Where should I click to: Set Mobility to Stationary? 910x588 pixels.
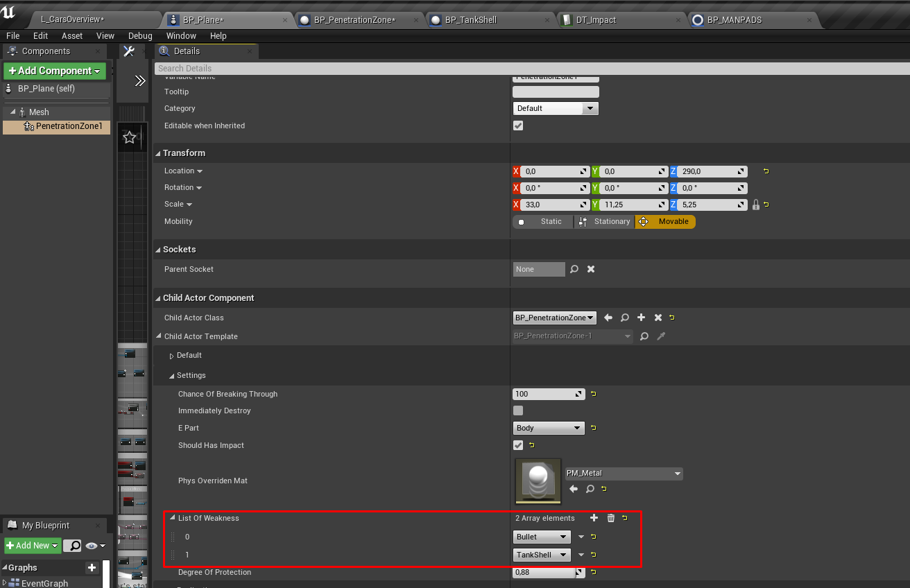(604, 222)
